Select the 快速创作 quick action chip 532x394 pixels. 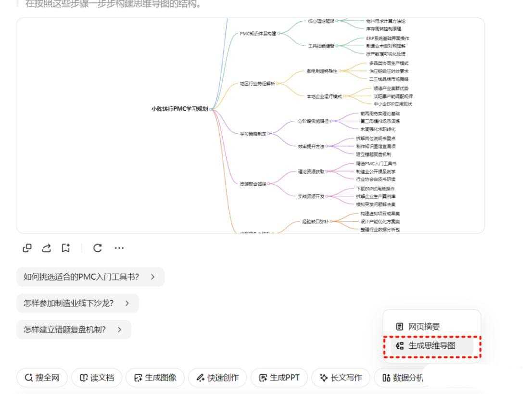click(x=217, y=378)
